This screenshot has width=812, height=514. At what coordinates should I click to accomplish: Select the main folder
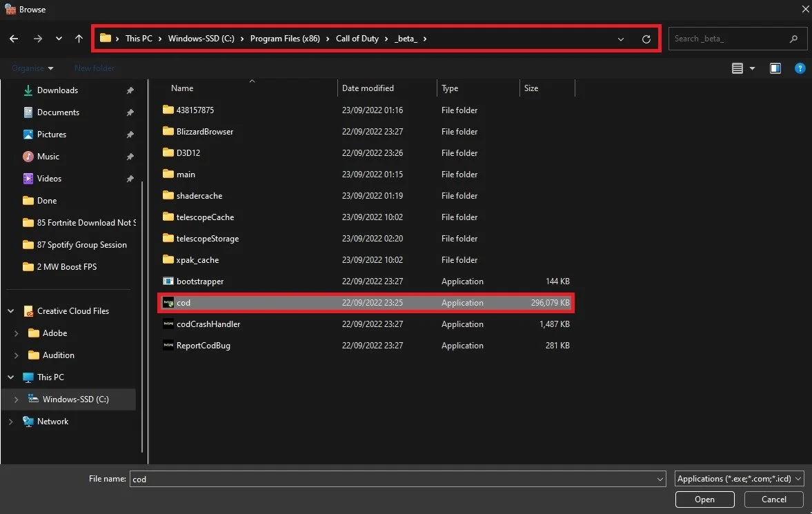186,175
